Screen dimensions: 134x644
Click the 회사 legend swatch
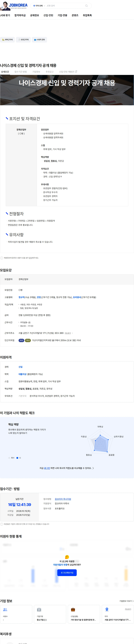[x=9, y=458]
